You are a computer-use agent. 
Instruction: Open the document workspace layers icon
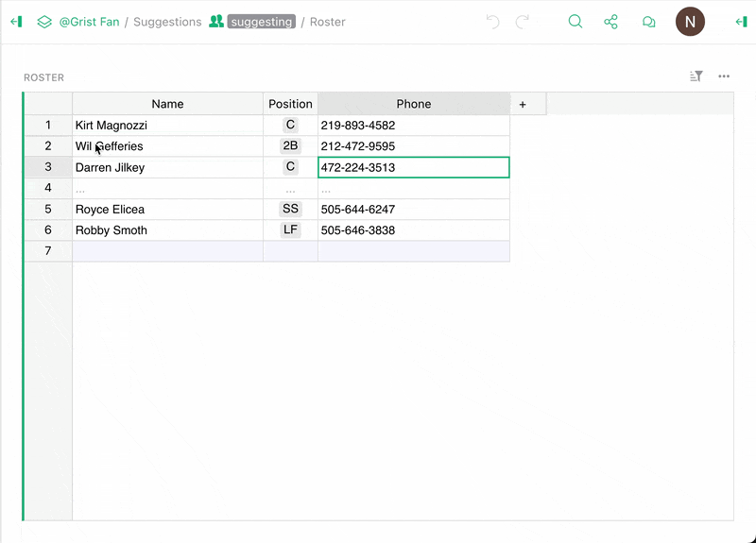(x=44, y=22)
